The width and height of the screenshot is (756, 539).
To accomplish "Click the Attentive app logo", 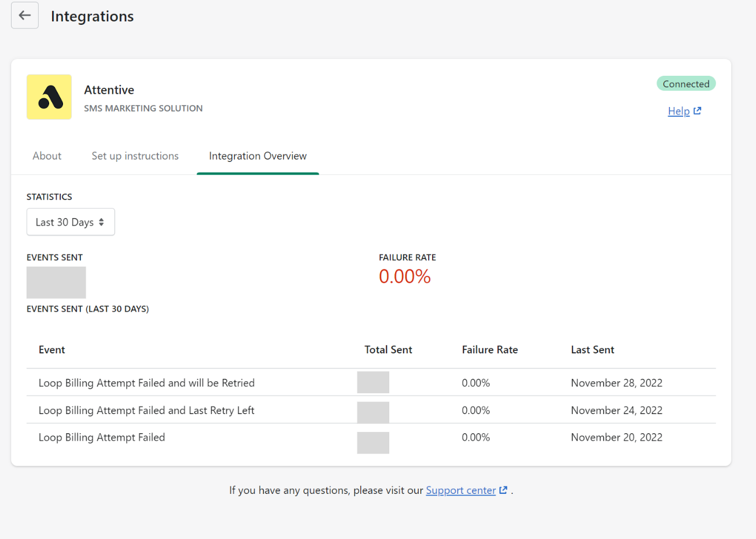I will click(x=49, y=97).
